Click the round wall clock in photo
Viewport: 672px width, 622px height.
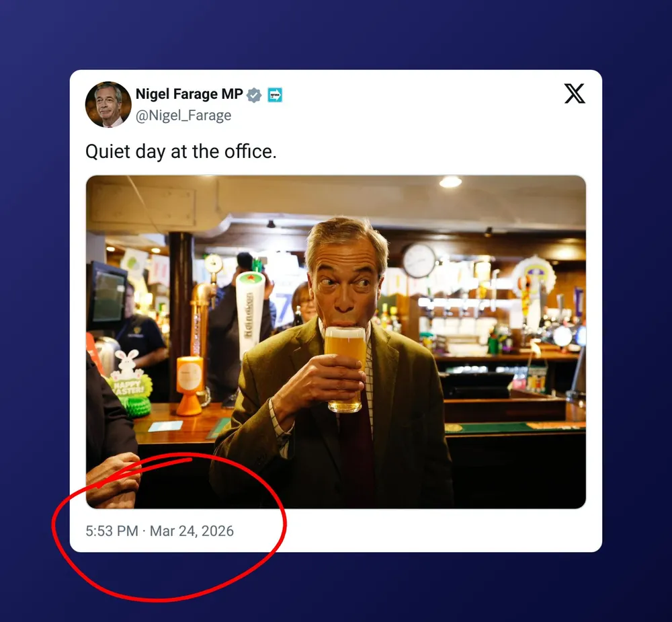click(419, 261)
